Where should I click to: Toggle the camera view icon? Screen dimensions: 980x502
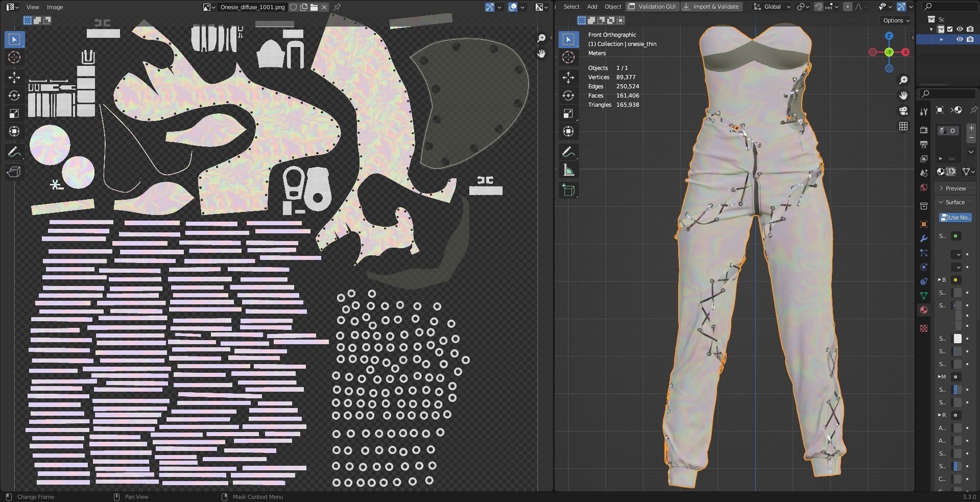(903, 111)
